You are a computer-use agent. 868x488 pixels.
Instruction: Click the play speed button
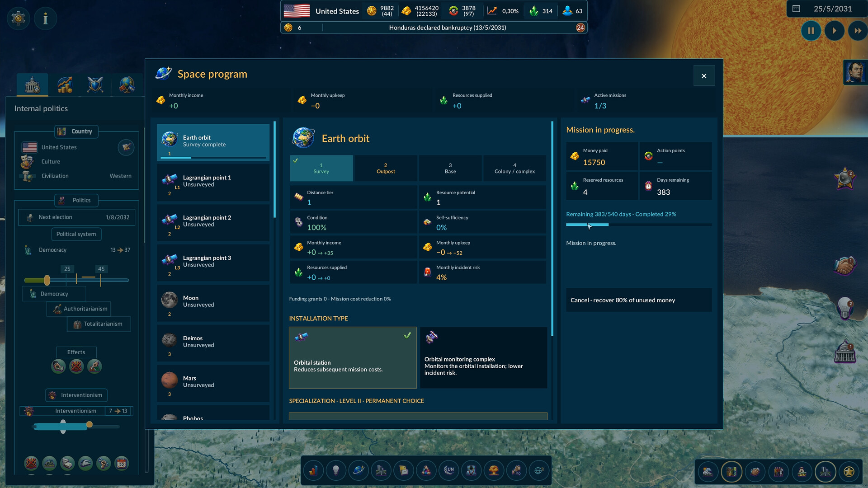(x=834, y=31)
